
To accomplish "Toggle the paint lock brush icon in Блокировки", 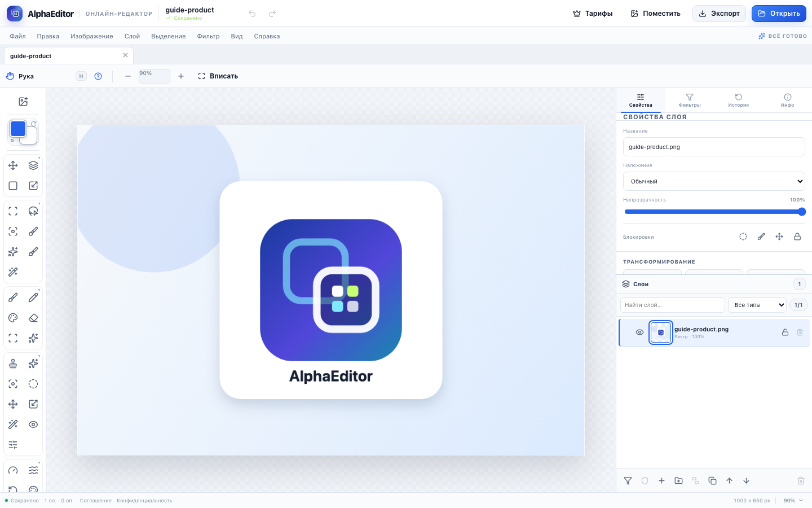I will (761, 237).
